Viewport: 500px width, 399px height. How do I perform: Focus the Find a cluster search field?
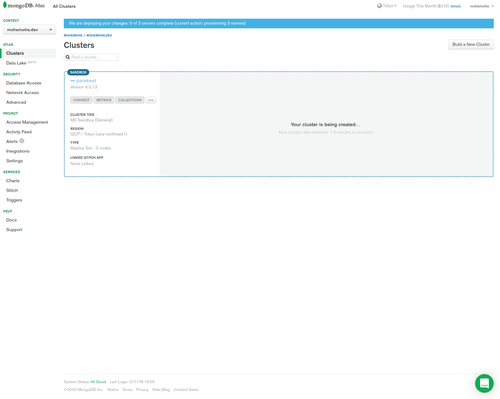point(91,57)
